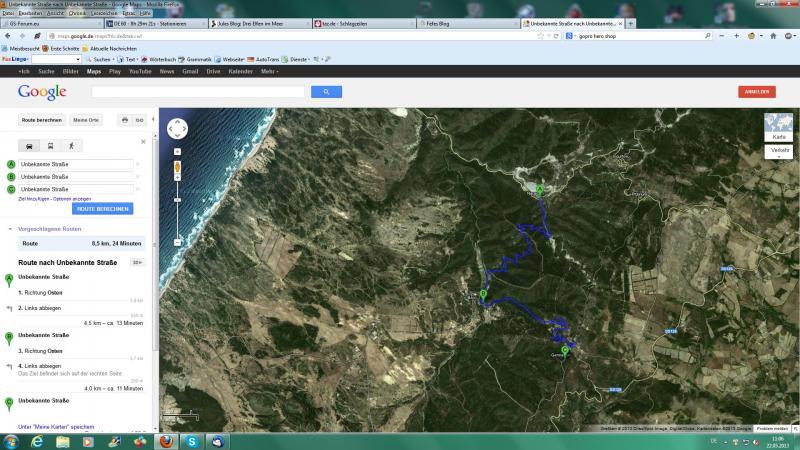Switch map view to Karte thumbnail
This screenshot has height=450, width=800.
tap(778, 128)
